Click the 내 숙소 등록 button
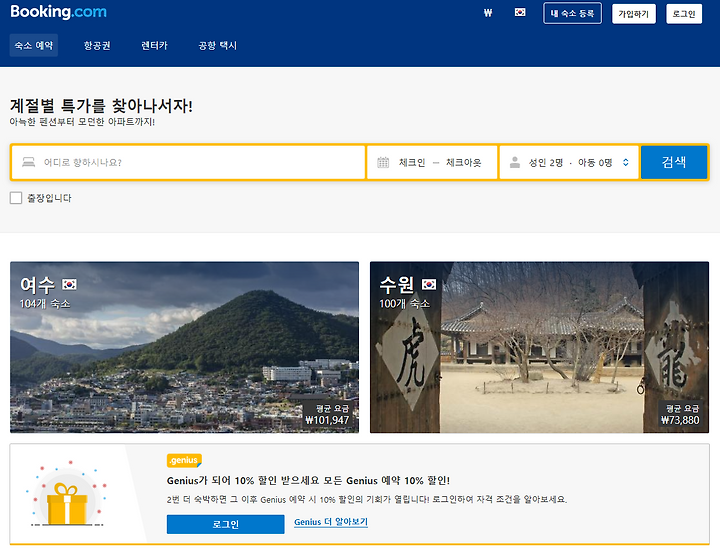 coord(572,13)
